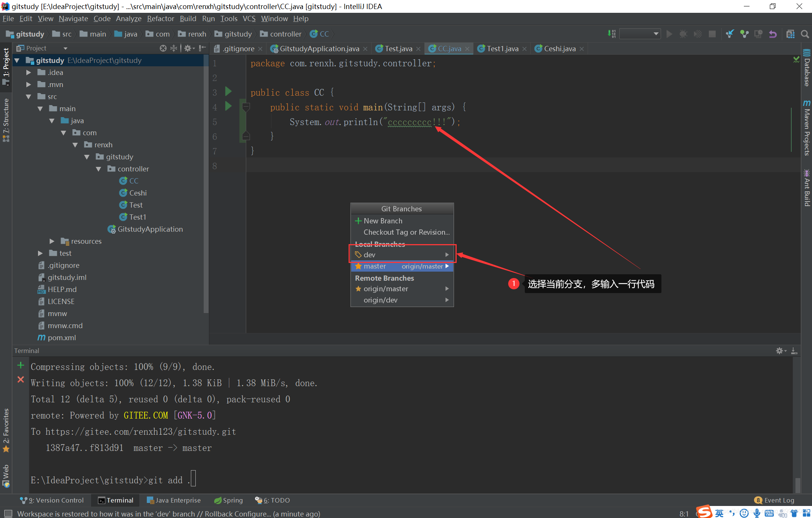This screenshot has width=812, height=518.
Task: Select HELP.md file in tree
Action: 57,289
